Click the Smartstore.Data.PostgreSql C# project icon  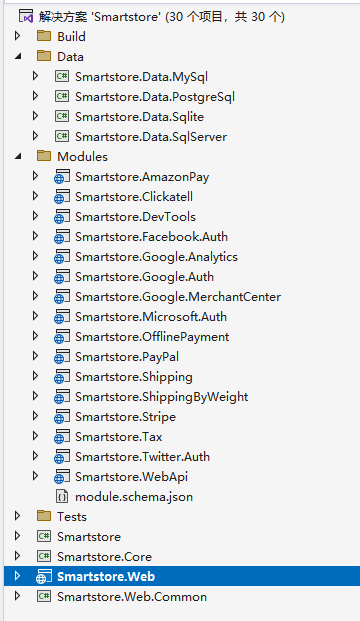click(x=62, y=96)
